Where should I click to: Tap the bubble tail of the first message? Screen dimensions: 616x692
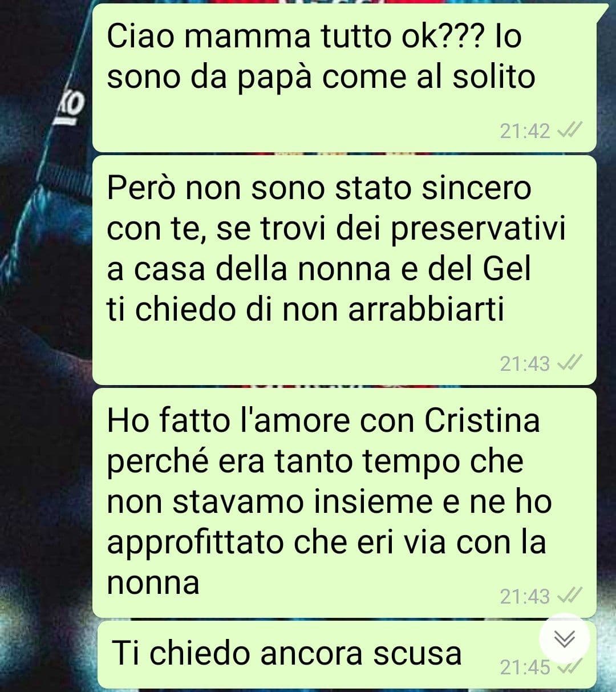(602, 13)
